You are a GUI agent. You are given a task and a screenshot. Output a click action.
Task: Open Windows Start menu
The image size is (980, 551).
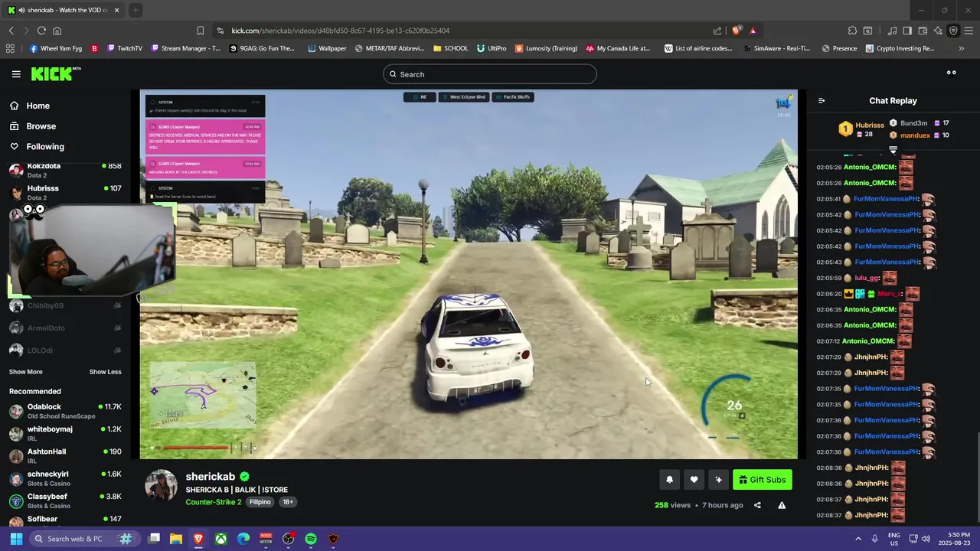pos(16,539)
